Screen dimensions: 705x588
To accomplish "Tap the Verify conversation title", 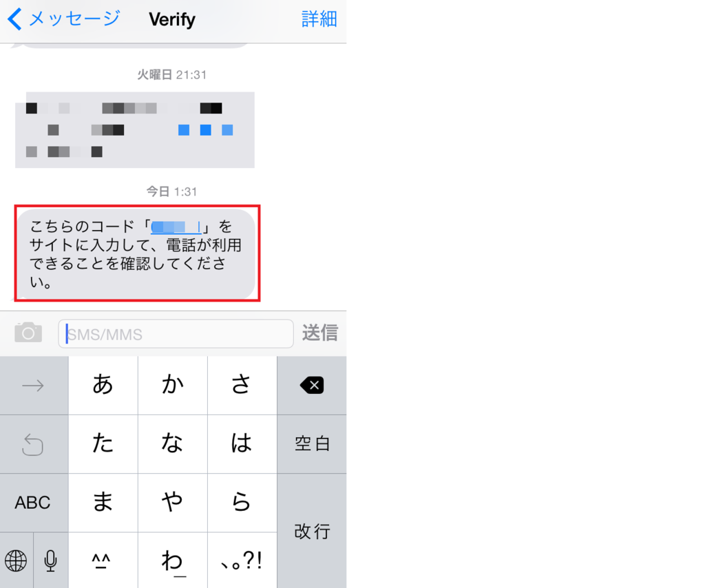I will point(172,19).
